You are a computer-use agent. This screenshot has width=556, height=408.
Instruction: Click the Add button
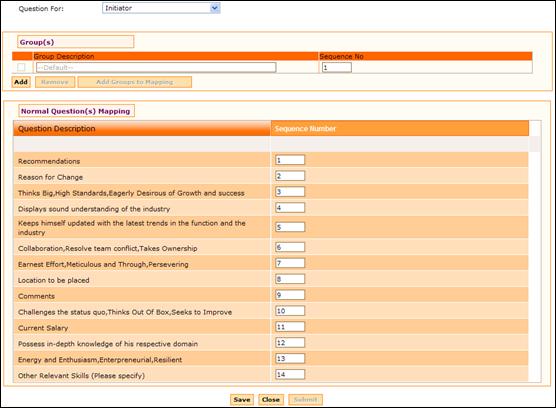[21, 82]
